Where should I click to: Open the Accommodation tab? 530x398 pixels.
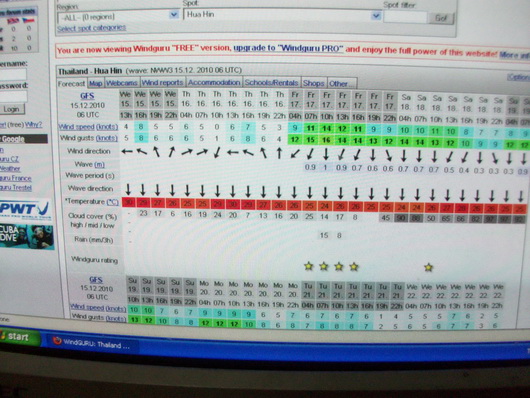click(214, 83)
